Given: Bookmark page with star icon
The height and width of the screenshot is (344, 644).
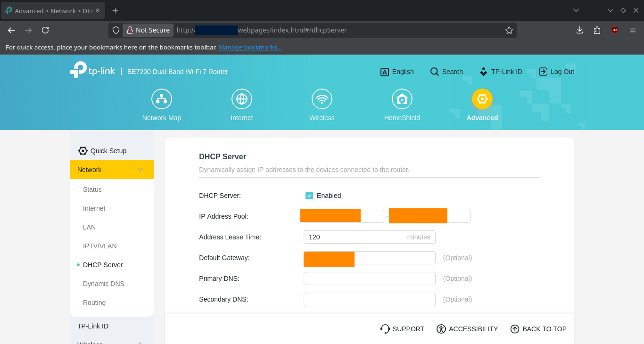Looking at the screenshot, I should [509, 30].
